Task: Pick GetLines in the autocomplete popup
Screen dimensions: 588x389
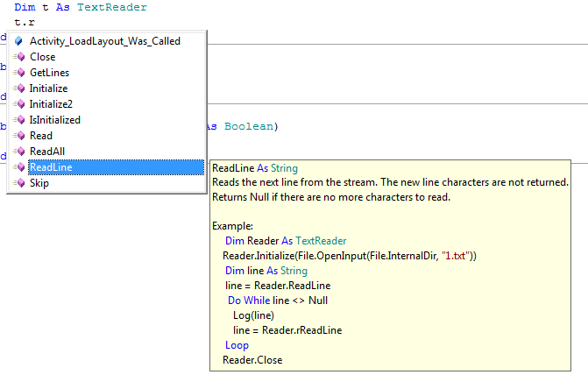Action: (49, 73)
